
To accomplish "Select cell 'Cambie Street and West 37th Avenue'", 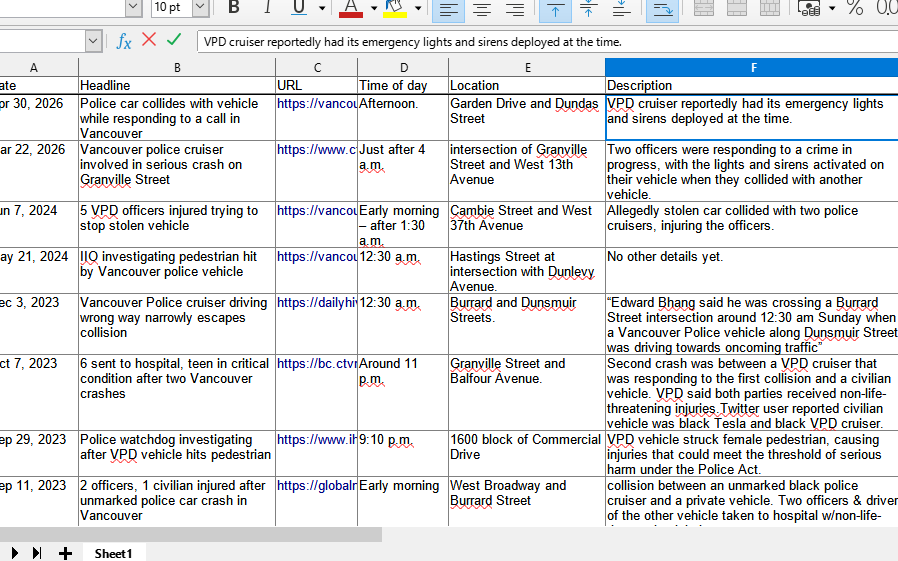I will [x=527, y=224].
